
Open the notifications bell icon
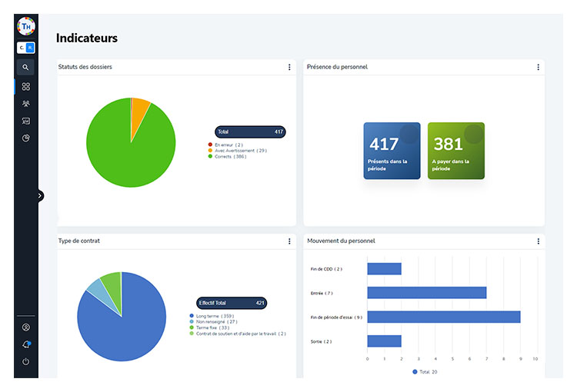coord(25,344)
